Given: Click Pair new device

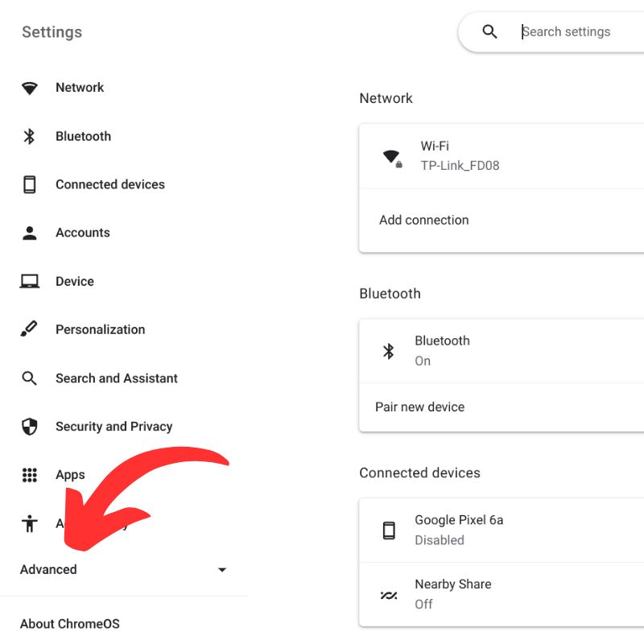Looking at the screenshot, I should click(x=420, y=407).
